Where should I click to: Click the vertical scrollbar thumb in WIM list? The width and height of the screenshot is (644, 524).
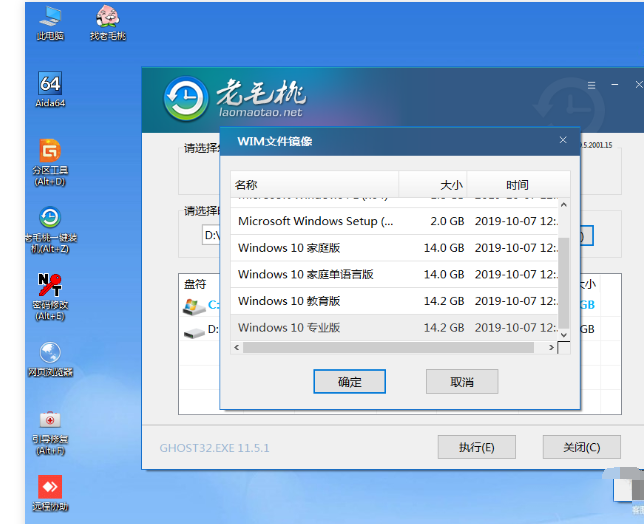pyautogui.click(x=564, y=283)
